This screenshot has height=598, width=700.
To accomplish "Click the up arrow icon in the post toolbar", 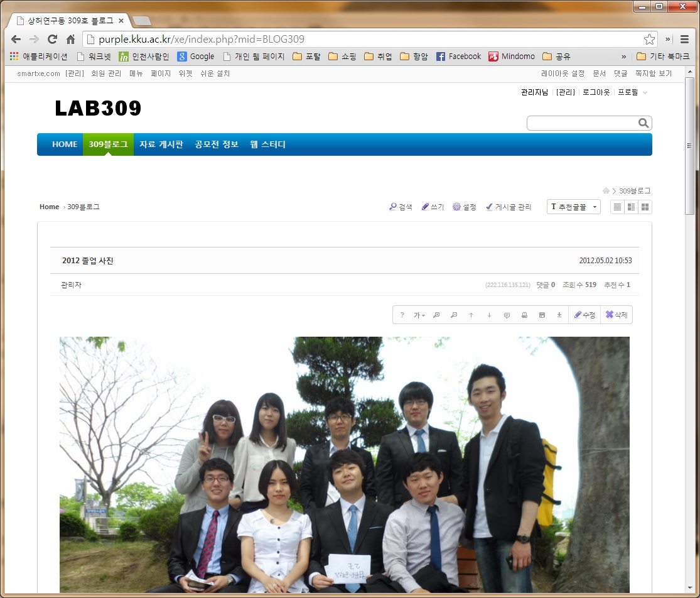I will pyautogui.click(x=471, y=315).
